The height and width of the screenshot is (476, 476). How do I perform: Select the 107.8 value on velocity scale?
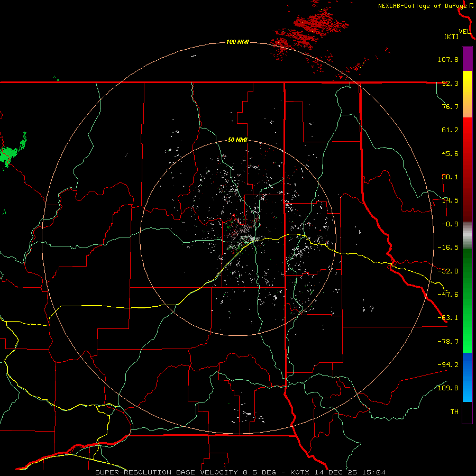(448, 59)
